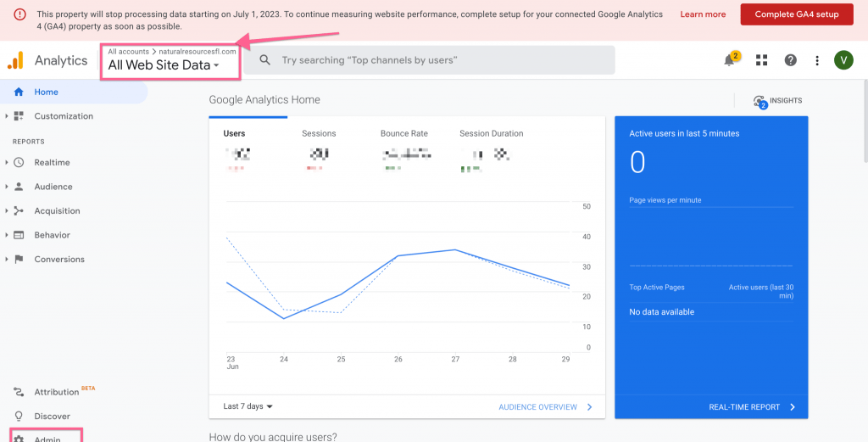Viewport: 868px width, 442px height.
Task: Click the search field Try searching
Action: [429, 60]
